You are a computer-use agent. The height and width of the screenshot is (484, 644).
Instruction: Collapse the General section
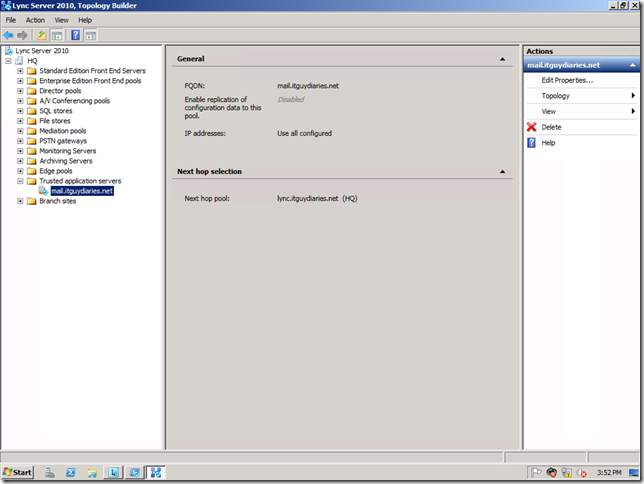pyautogui.click(x=502, y=59)
